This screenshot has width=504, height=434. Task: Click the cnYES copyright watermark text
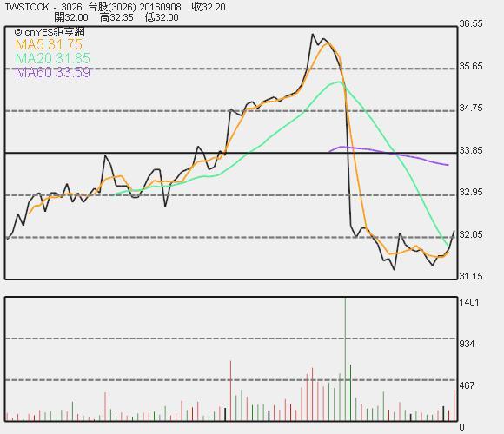[50, 32]
